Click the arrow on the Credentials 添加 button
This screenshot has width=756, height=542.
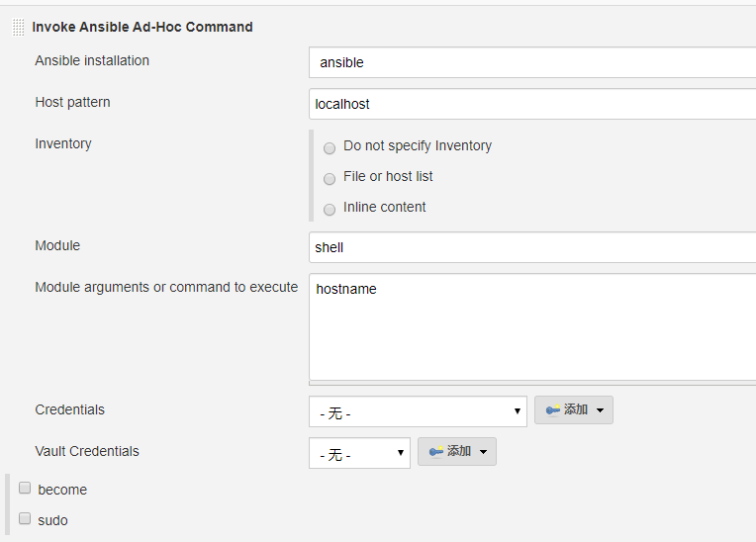coord(600,410)
